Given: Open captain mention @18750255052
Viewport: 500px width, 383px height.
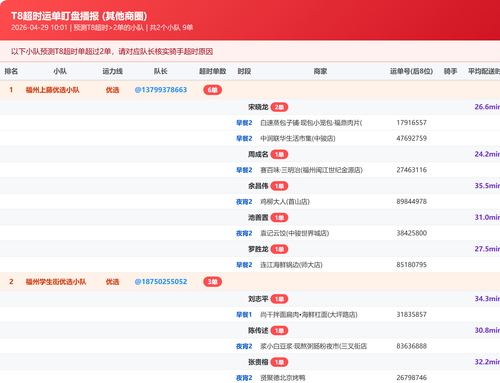Looking at the screenshot, I should click(161, 282).
